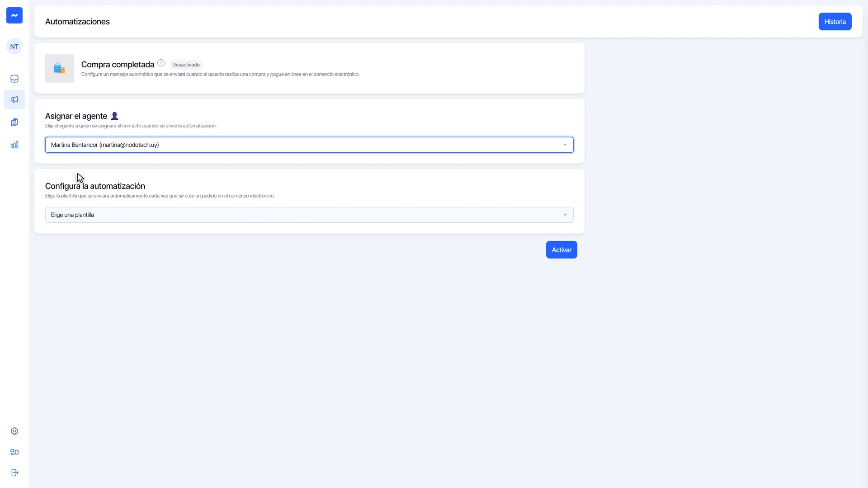Click the purple agent person icon
This screenshot has height=488, width=868.
tap(114, 116)
